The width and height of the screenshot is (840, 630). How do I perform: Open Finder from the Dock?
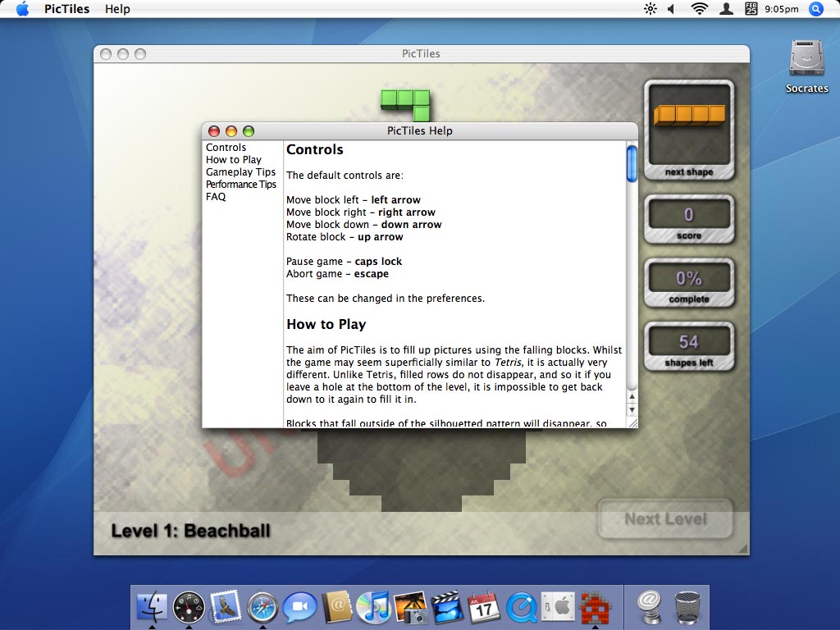click(152, 607)
